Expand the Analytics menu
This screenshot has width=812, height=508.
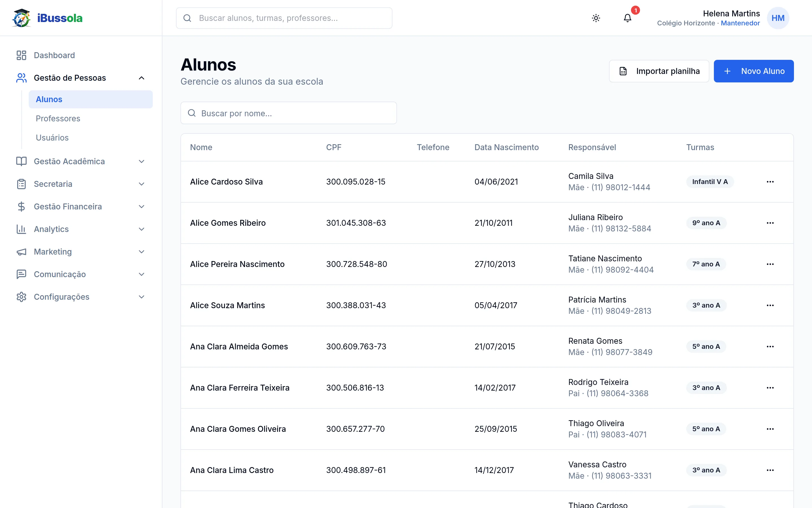pos(81,229)
